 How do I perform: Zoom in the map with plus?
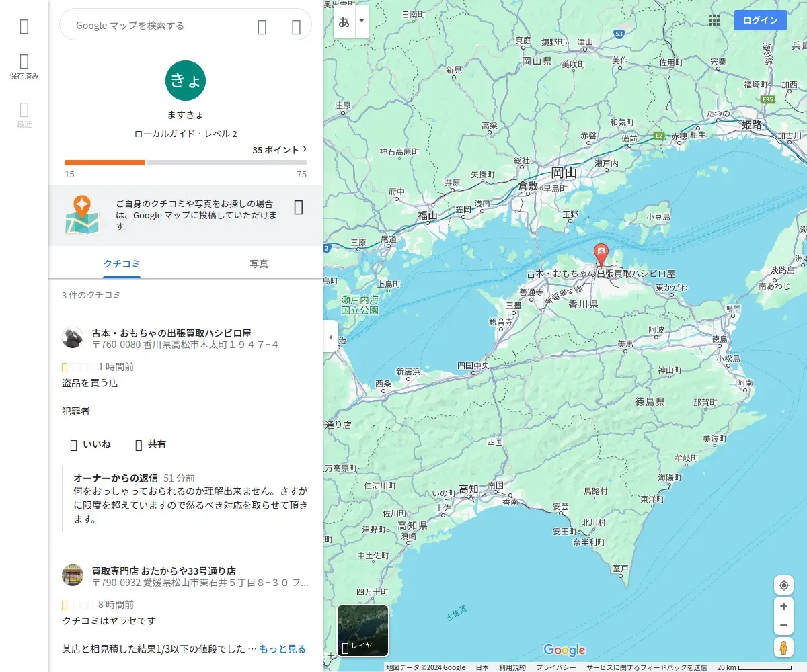[x=783, y=607]
